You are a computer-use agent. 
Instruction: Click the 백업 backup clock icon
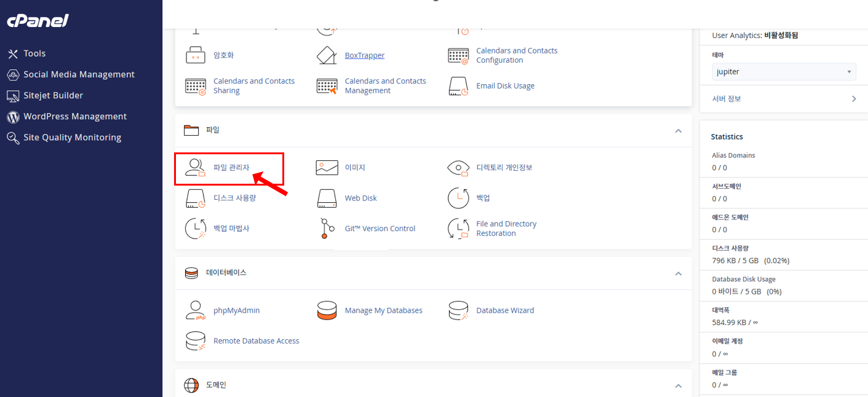pos(458,198)
